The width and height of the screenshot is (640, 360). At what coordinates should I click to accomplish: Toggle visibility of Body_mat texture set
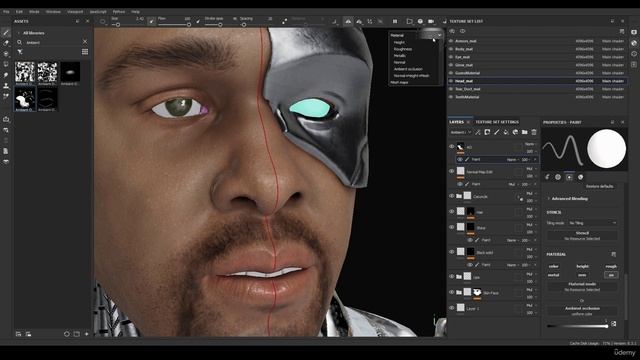point(451,49)
